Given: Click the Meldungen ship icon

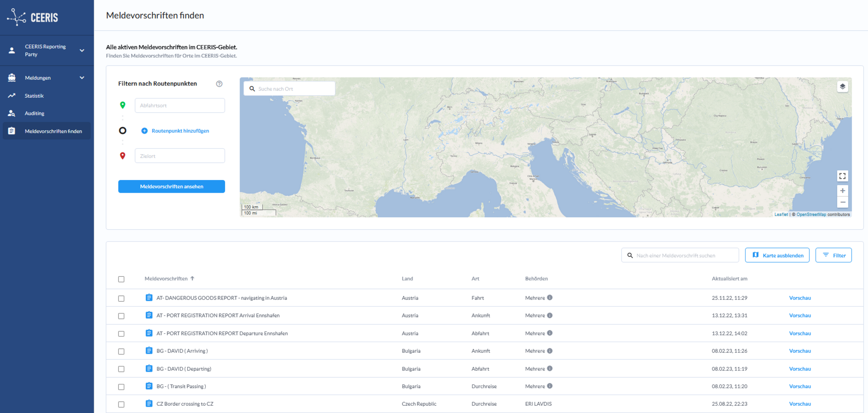Looking at the screenshot, I should tap(12, 78).
